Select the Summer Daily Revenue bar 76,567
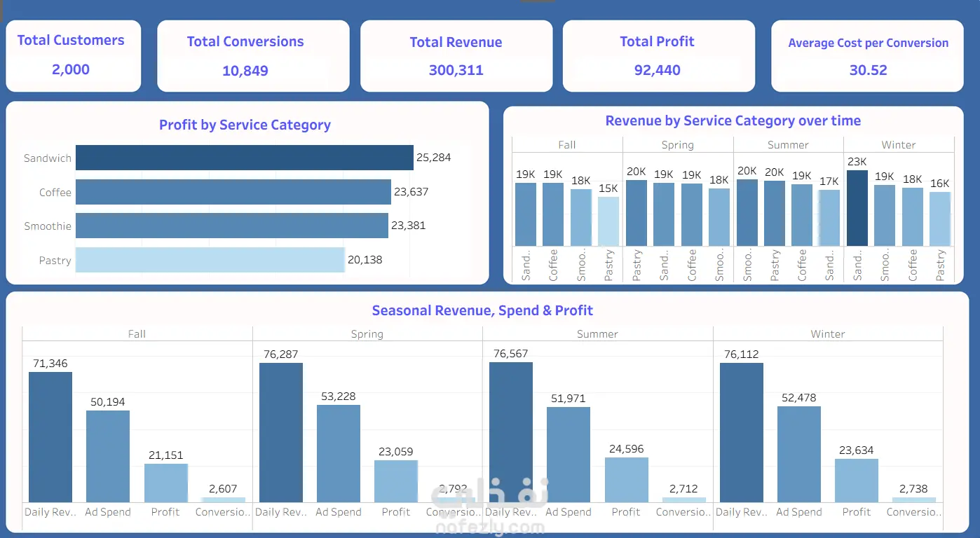980x538 pixels. (511, 432)
